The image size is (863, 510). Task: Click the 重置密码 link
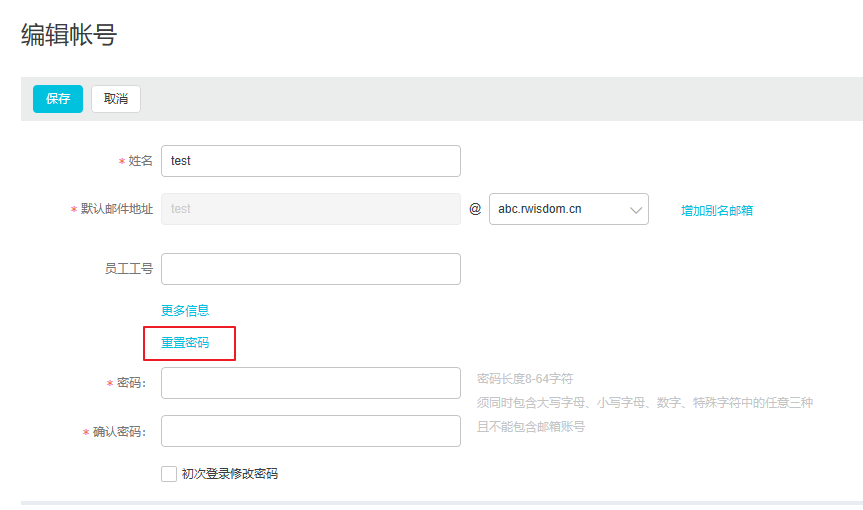[x=185, y=343]
